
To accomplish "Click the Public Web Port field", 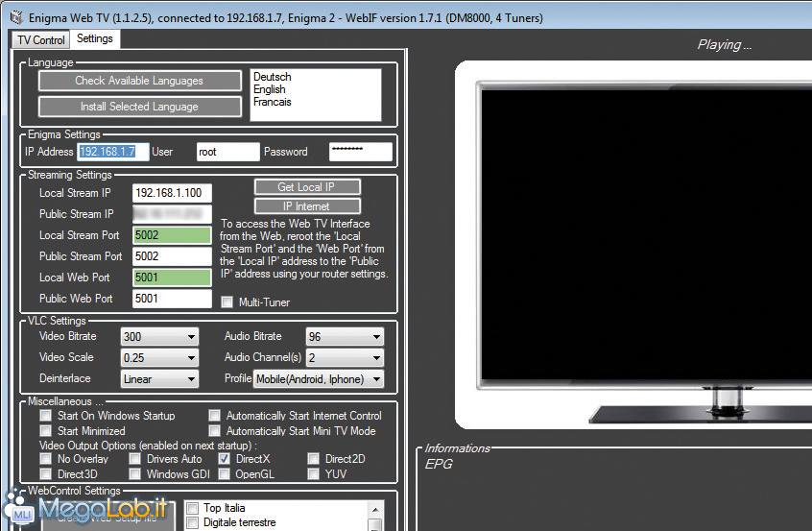I will tap(172, 299).
